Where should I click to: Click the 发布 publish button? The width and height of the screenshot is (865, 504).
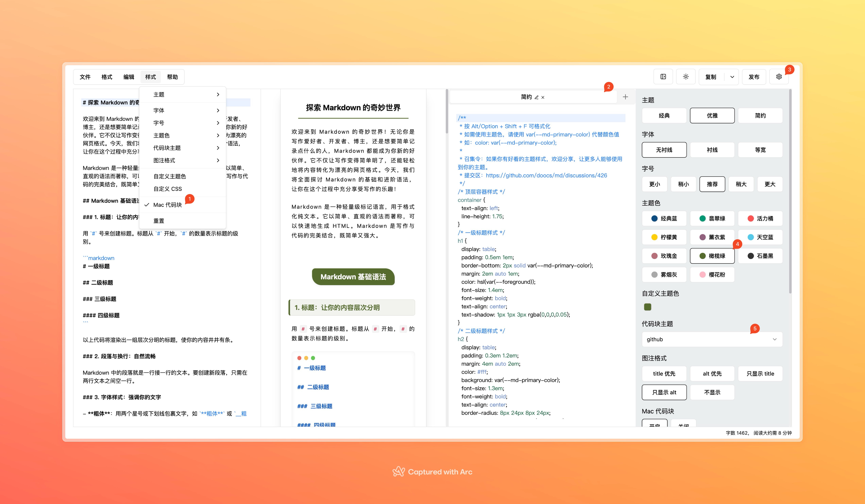pos(754,76)
